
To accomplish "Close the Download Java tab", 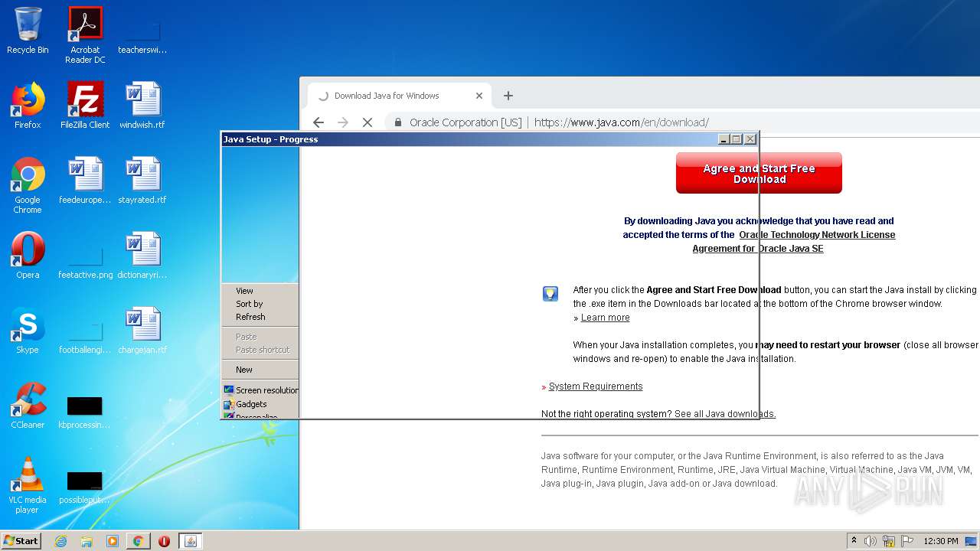I will pos(479,96).
